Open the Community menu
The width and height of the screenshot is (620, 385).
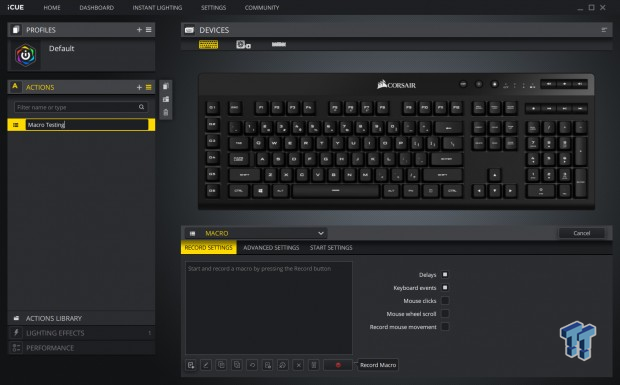262,8
